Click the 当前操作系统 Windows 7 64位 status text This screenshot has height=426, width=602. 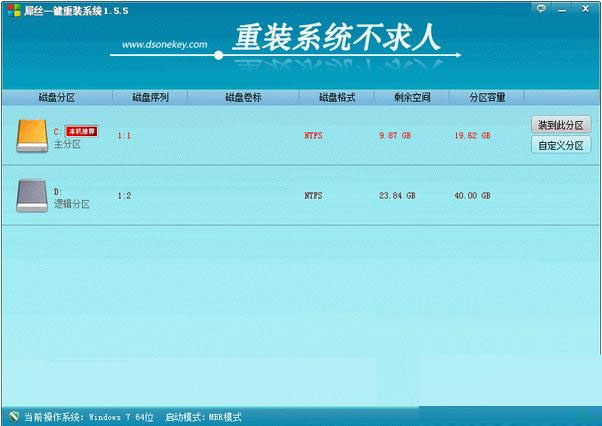pyautogui.click(x=89, y=417)
